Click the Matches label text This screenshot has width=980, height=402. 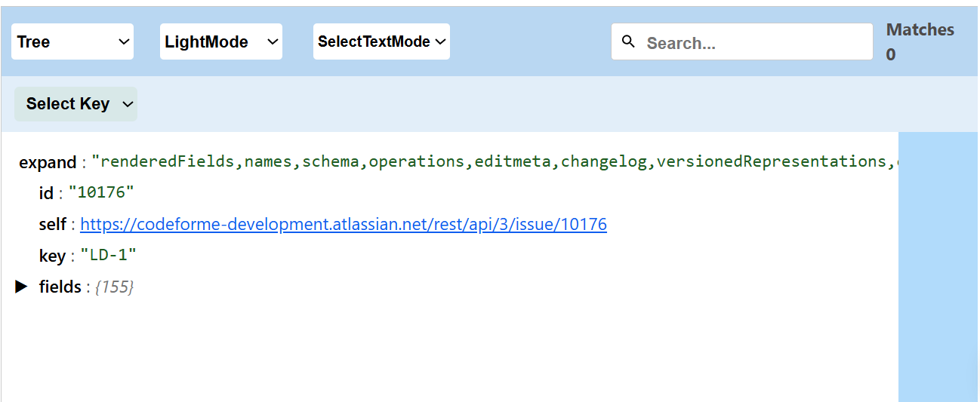pos(920,30)
